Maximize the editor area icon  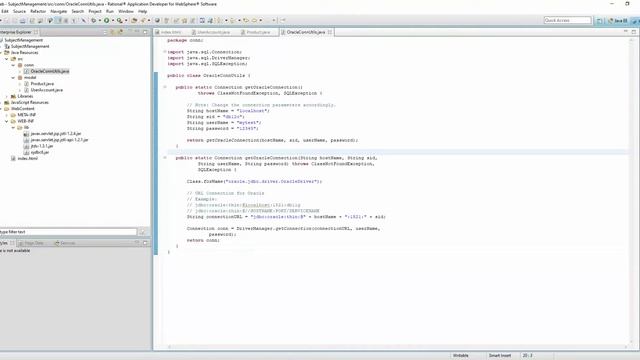pyautogui.click(x=633, y=31)
